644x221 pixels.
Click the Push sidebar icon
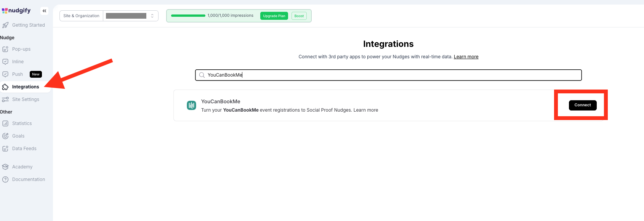[5, 74]
